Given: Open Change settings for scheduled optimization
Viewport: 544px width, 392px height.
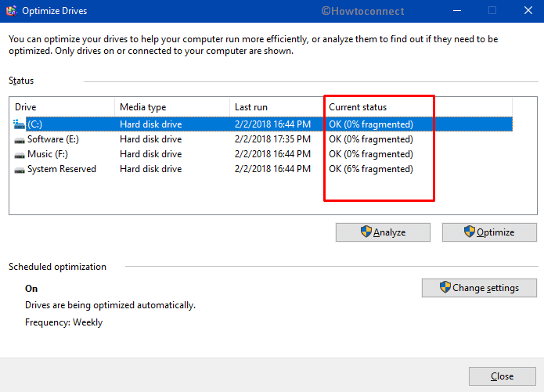Looking at the screenshot, I should click(x=479, y=288).
